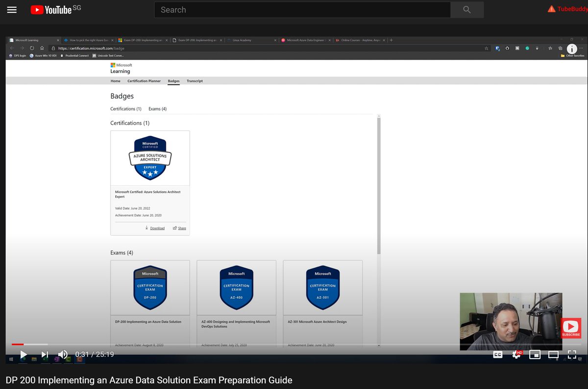Open the Prudential Connect bookmark
This screenshot has width=588, height=389.
pyautogui.click(x=74, y=55)
